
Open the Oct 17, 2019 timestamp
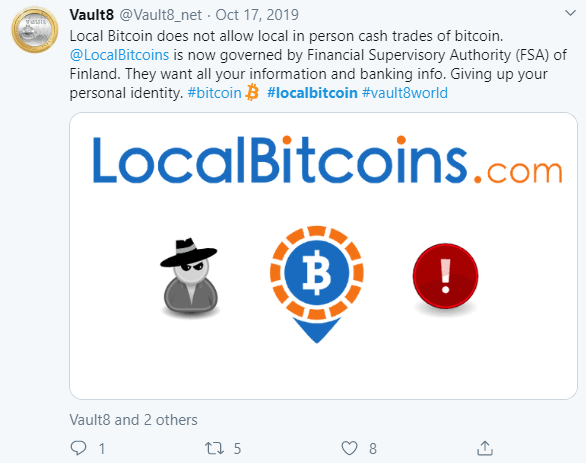(257, 15)
